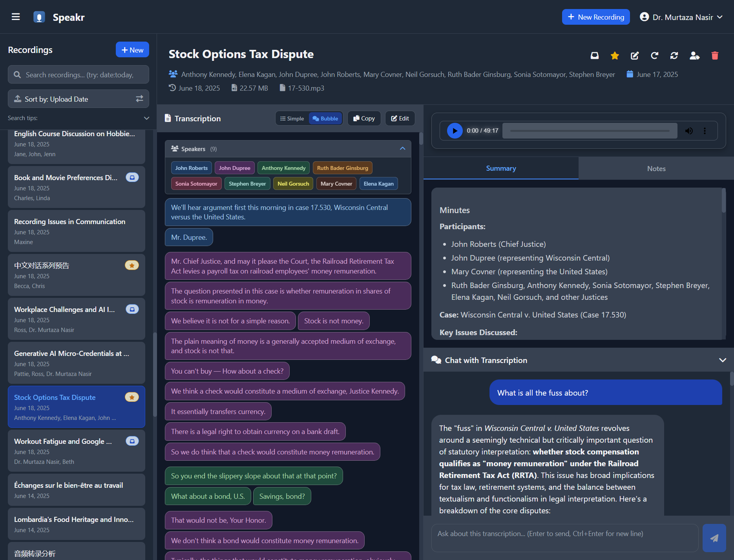Click the double-arrow regenerate icon in the header
This screenshot has height=560, width=734.
coord(674,56)
